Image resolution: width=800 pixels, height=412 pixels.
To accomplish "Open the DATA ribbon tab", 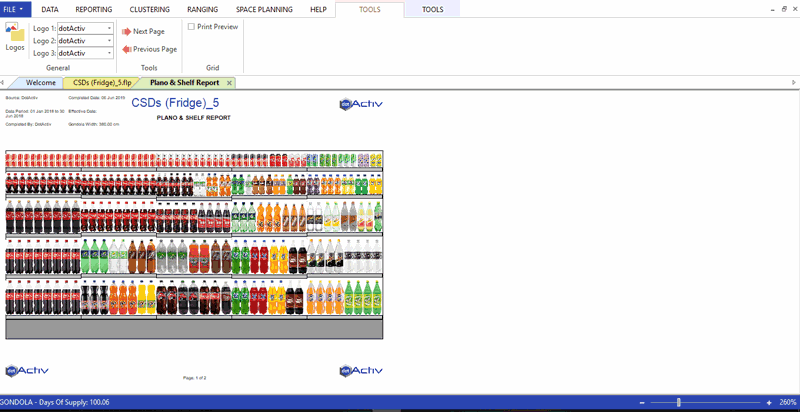I will (49, 9).
